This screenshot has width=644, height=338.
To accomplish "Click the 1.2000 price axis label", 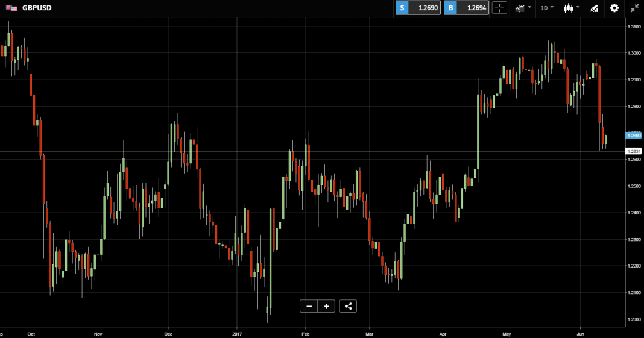I will tap(634, 319).
